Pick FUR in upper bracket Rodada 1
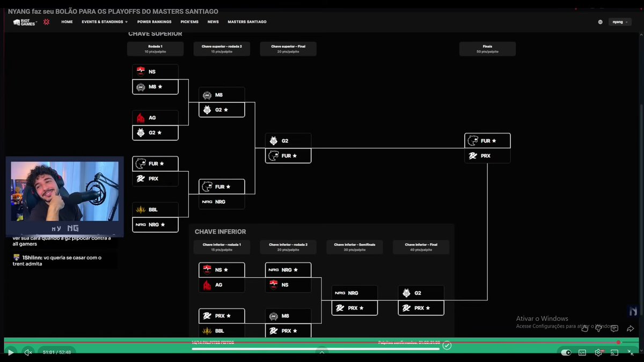 click(155, 163)
